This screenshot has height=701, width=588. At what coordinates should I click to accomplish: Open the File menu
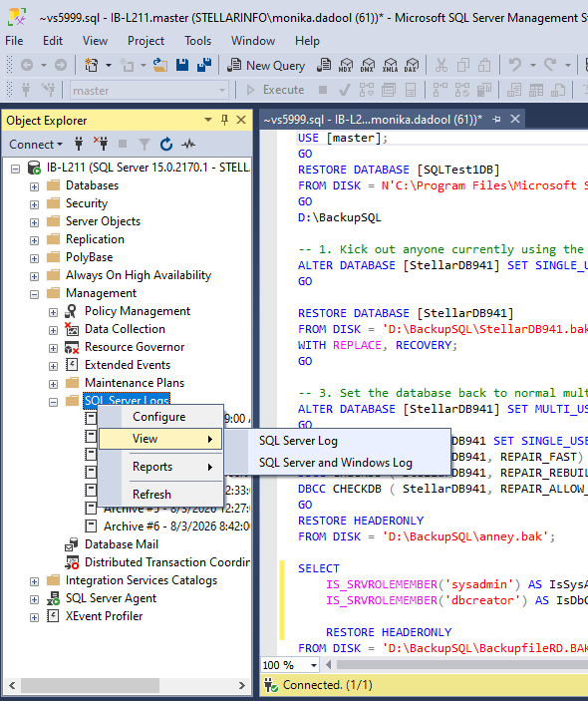click(14, 41)
